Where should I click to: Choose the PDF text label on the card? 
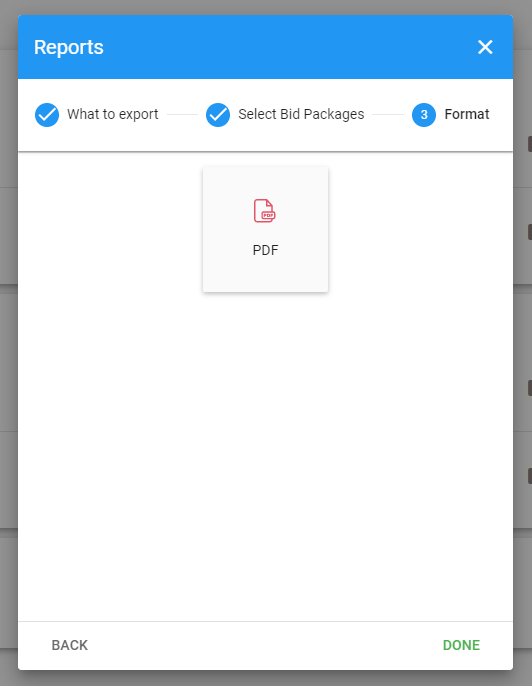click(x=265, y=250)
